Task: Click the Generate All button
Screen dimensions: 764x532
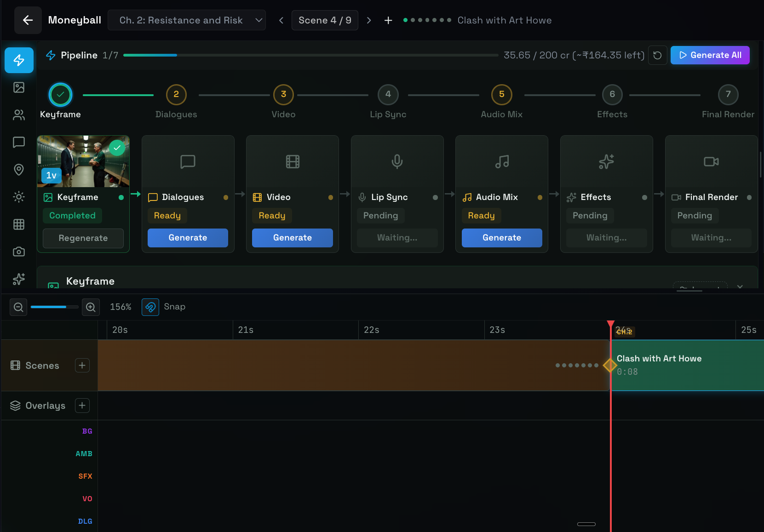Action: [x=710, y=55]
